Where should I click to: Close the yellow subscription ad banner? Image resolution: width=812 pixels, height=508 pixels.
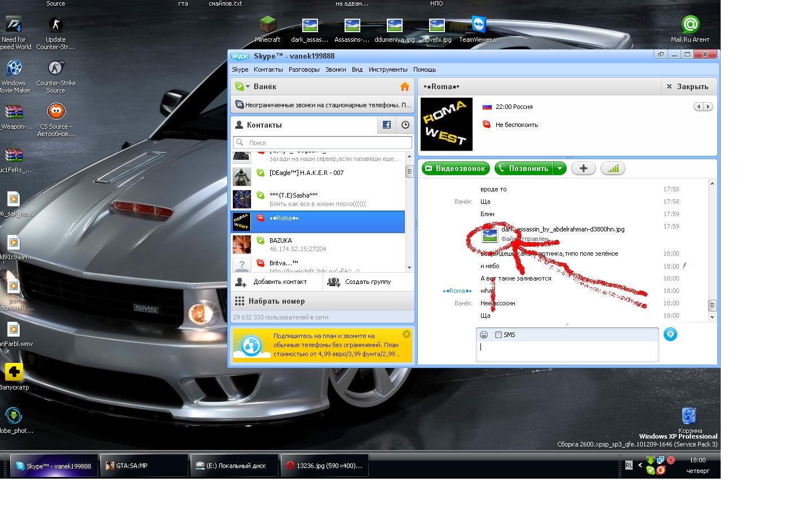coord(407,334)
